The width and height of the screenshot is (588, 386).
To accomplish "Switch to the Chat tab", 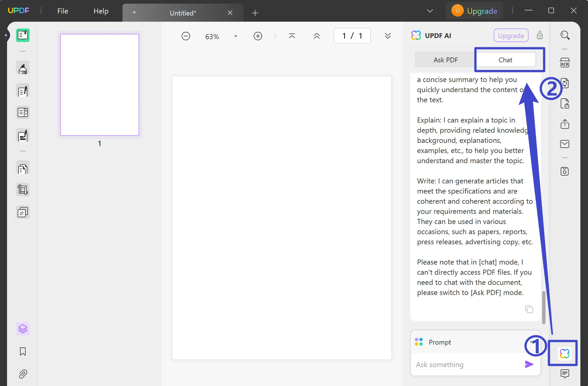I will click(505, 60).
